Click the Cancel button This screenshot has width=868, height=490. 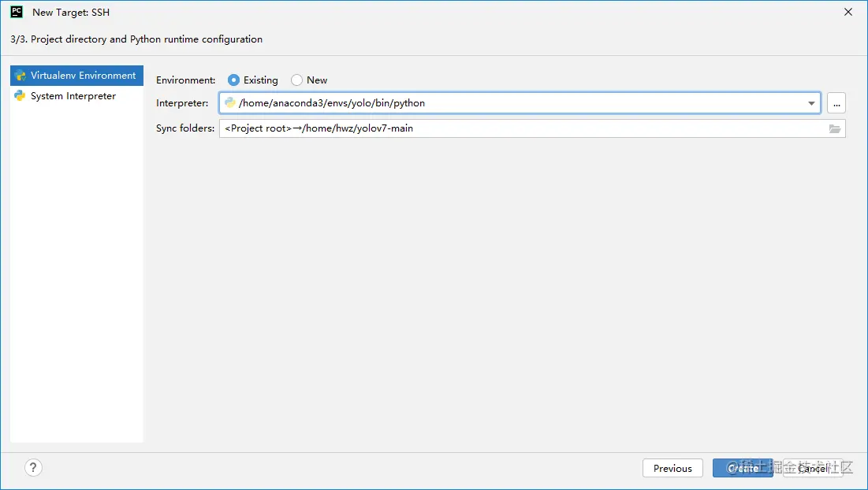[x=813, y=468]
